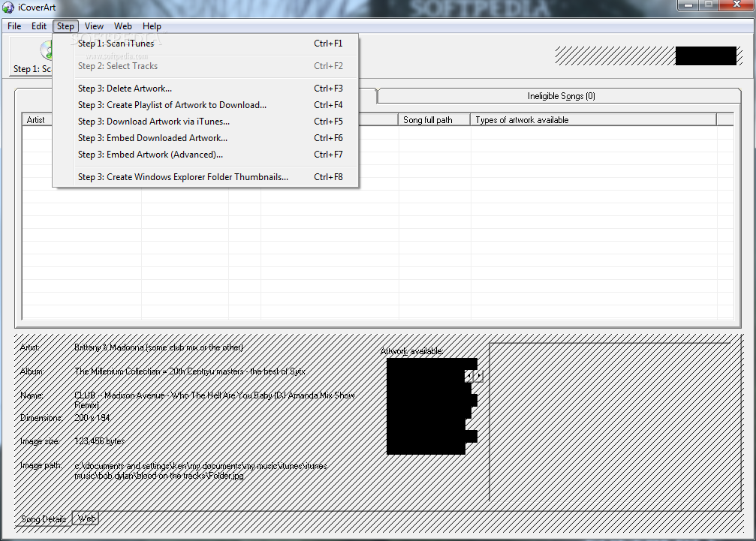The height and width of the screenshot is (541, 756).
Task: Choose Step 1: Scan iTunes
Action: click(206, 44)
